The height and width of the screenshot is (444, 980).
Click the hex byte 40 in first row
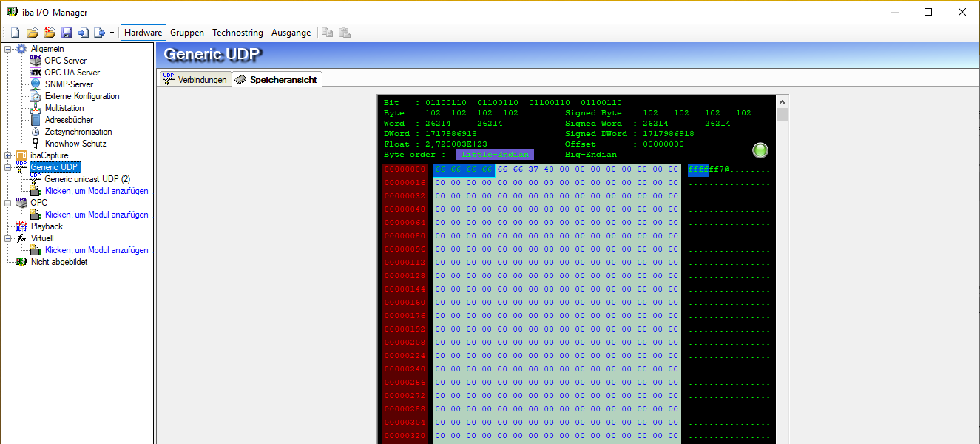[x=548, y=169]
